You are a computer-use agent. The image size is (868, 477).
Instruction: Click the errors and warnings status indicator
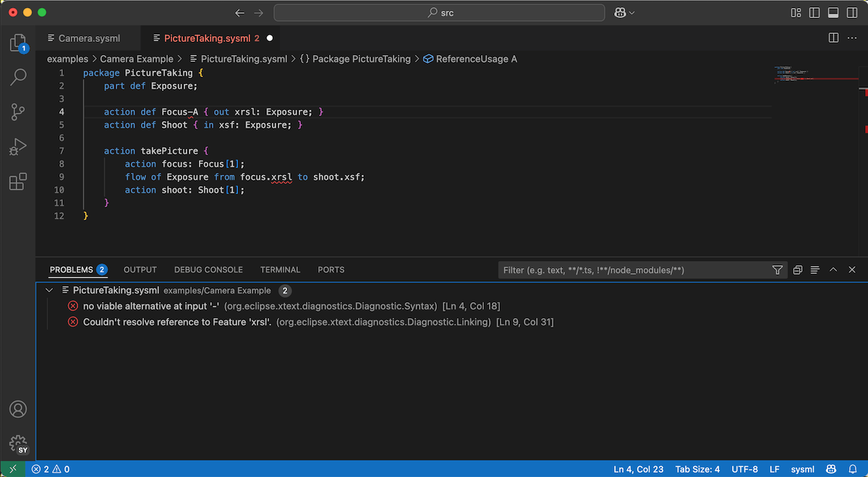tap(51, 469)
